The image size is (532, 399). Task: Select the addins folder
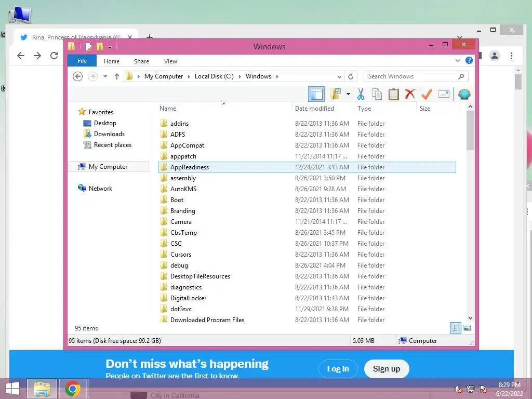307,124
